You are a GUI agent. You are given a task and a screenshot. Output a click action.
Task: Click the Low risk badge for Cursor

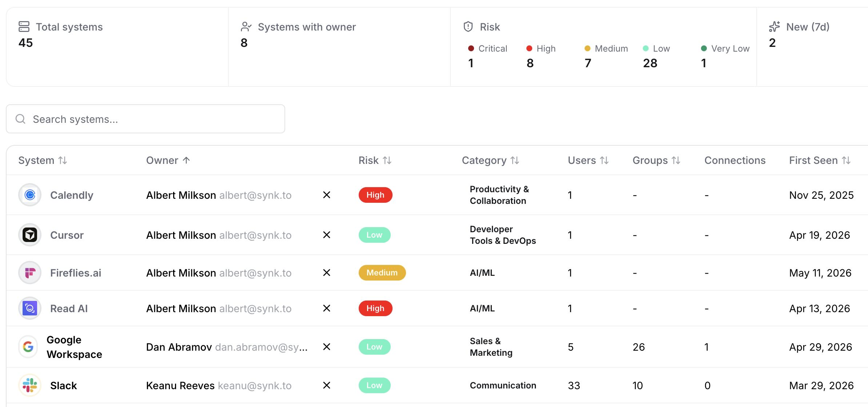click(x=374, y=235)
